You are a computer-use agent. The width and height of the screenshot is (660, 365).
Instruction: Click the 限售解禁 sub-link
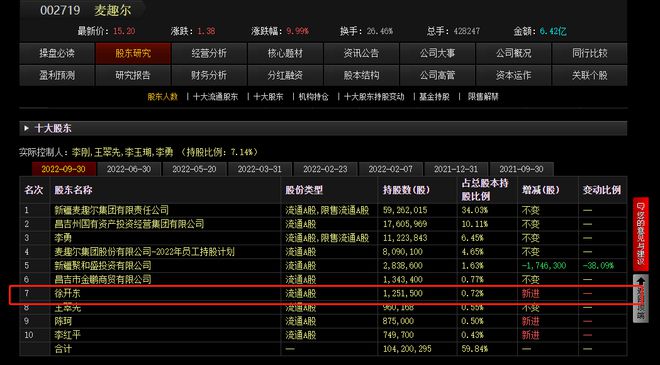pos(483,97)
